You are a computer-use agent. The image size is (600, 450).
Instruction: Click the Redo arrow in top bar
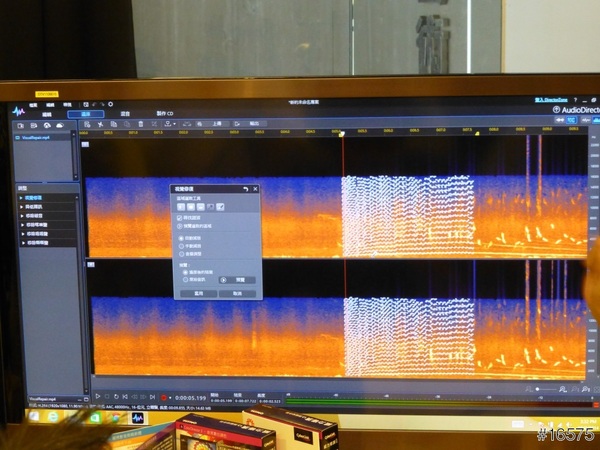tap(102, 104)
